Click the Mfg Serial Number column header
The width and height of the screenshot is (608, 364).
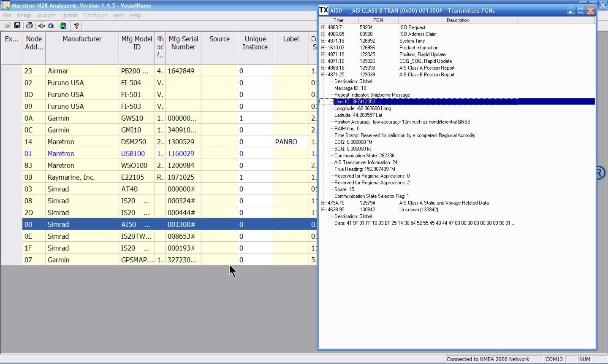[x=183, y=48]
